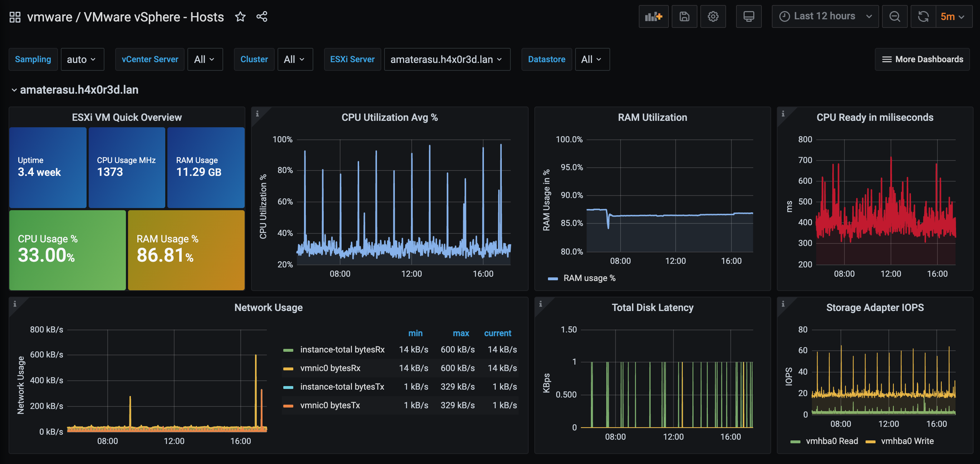980x464 pixels.
Task: Open info icon on Total Disk Latency panel
Action: coord(540,303)
